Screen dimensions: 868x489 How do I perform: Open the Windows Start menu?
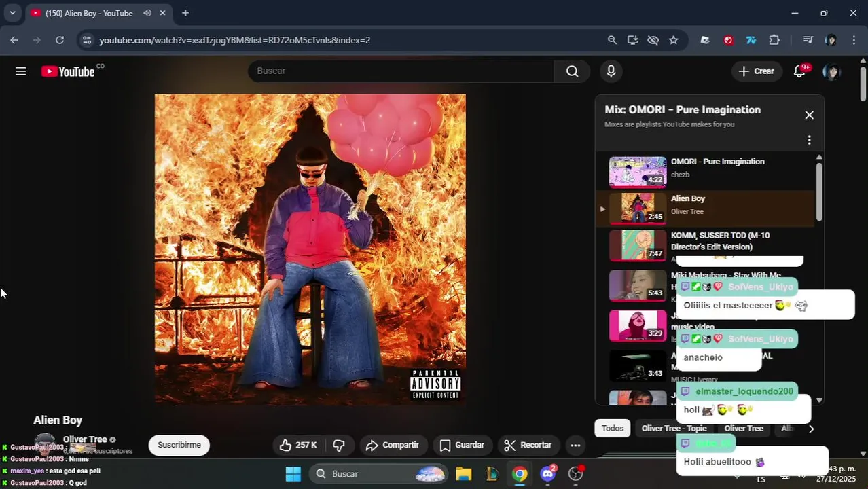point(293,474)
